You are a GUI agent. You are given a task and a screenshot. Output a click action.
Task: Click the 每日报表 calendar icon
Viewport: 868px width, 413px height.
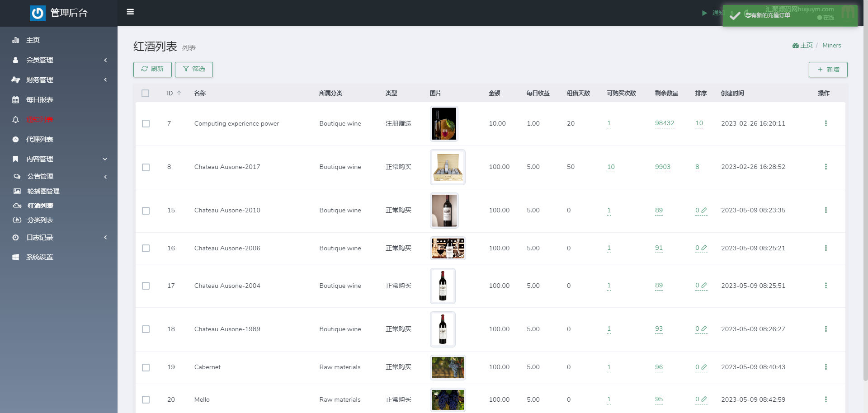tap(15, 100)
